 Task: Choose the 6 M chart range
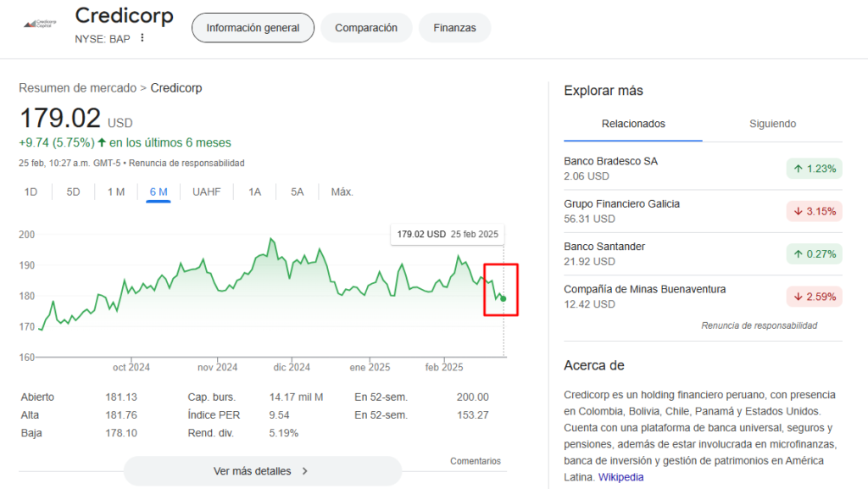point(159,192)
